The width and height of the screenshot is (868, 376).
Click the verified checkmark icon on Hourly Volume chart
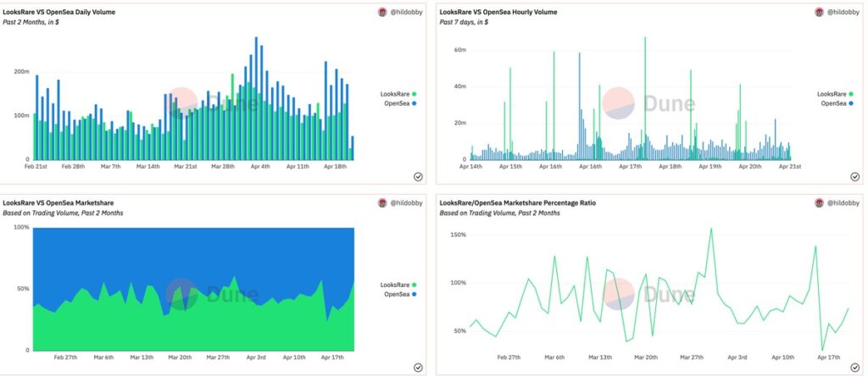854,177
